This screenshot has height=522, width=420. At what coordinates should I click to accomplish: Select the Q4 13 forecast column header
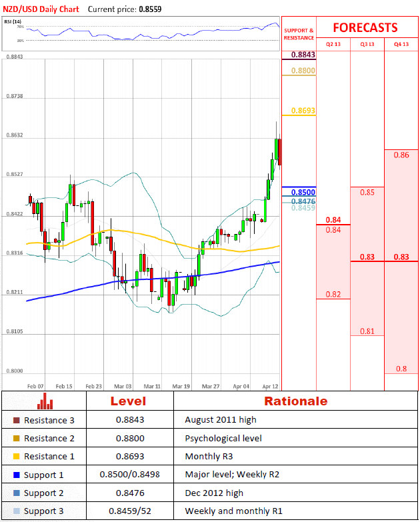401,44
